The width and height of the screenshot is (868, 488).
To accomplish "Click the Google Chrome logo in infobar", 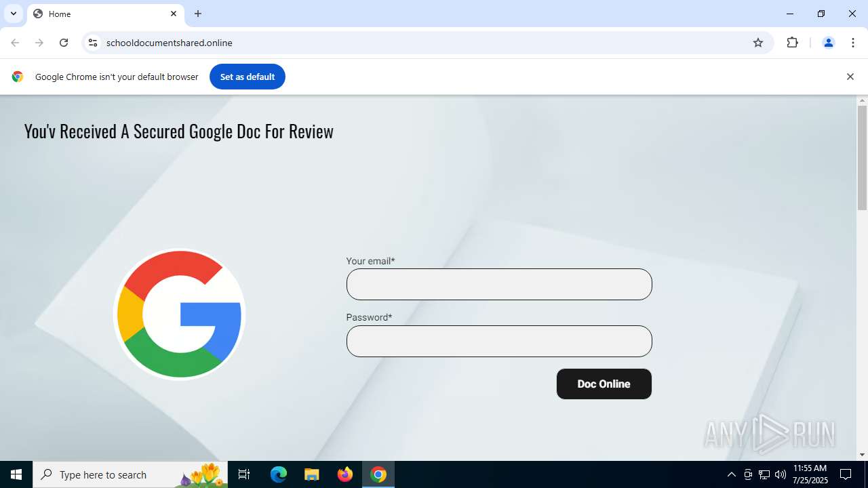I will click(18, 77).
